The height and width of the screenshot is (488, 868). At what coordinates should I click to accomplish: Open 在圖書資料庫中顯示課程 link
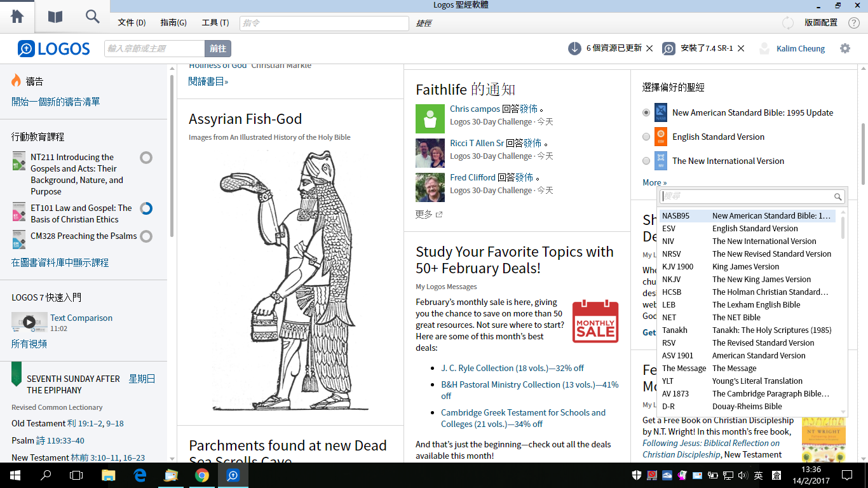click(60, 262)
